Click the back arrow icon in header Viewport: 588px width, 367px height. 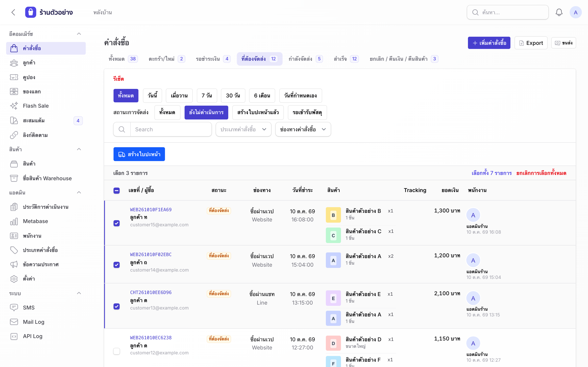13,12
